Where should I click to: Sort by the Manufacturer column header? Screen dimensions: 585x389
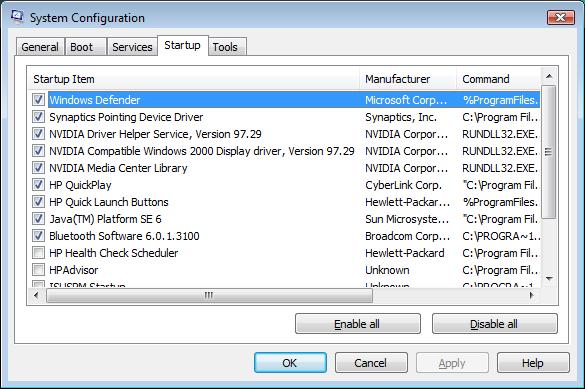(x=408, y=79)
